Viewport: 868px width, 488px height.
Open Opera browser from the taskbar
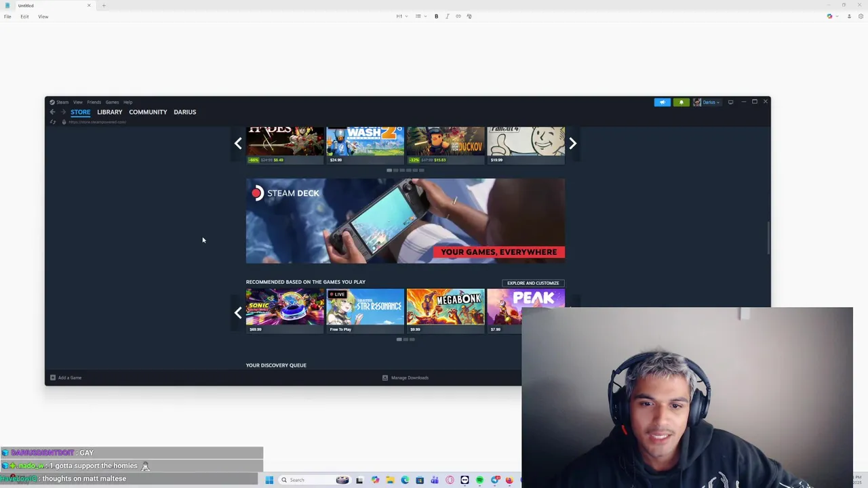[x=450, y=480]
